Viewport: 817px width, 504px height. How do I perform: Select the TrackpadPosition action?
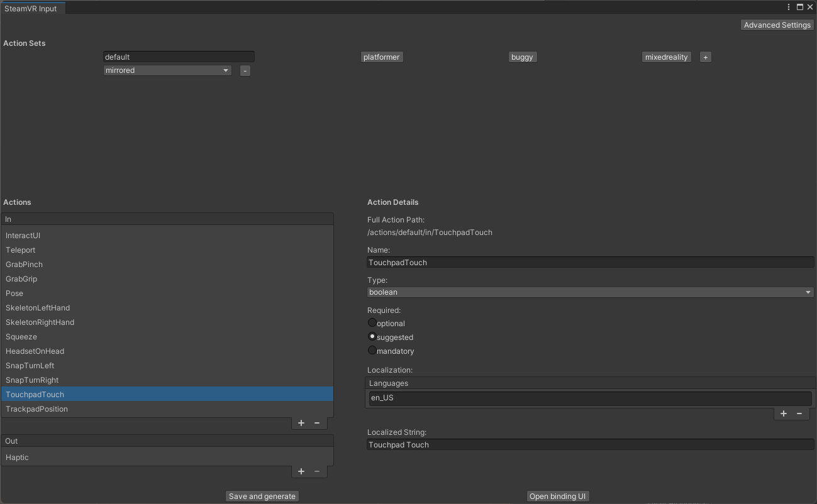tap(167, 409)
